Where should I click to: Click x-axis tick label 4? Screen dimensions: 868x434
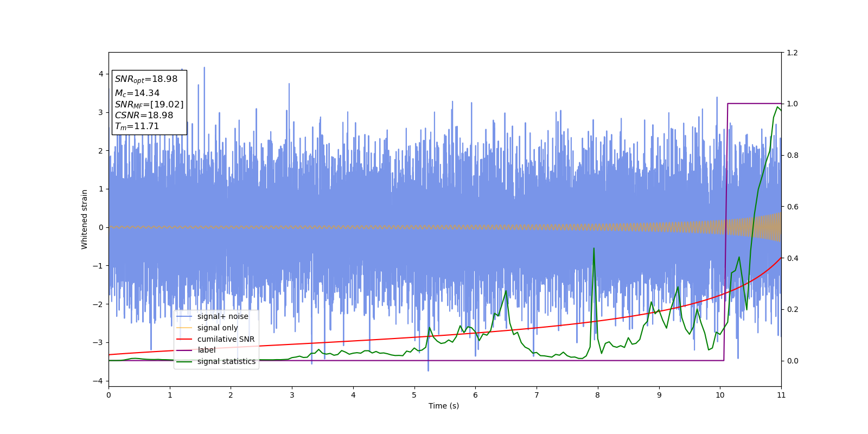tap(353, 395)
